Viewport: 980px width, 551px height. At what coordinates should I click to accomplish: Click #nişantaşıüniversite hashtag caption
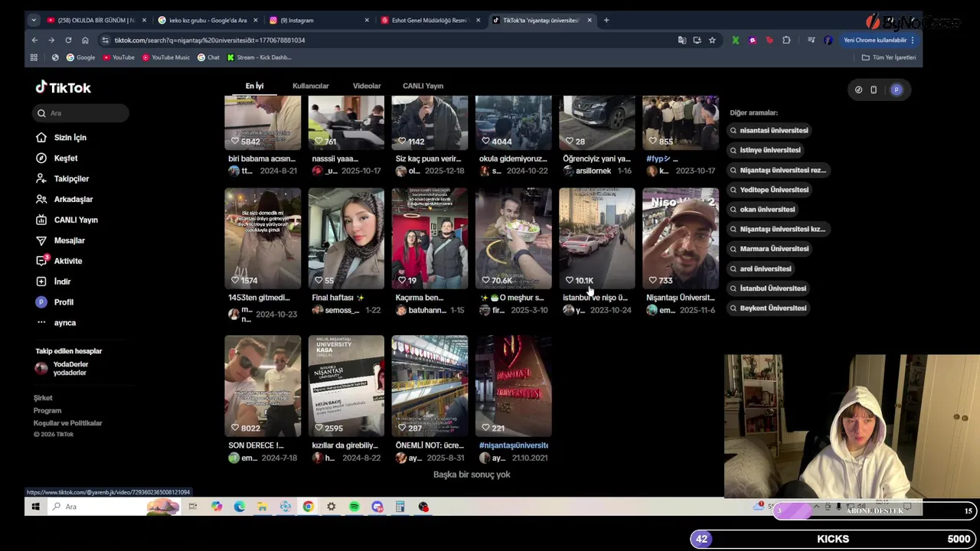pos(514,445)
